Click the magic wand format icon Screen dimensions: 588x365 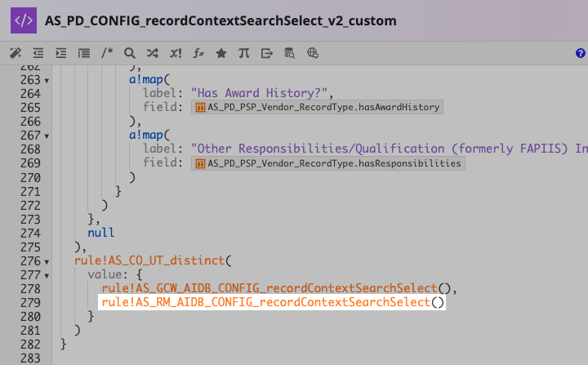pos(16,53)
